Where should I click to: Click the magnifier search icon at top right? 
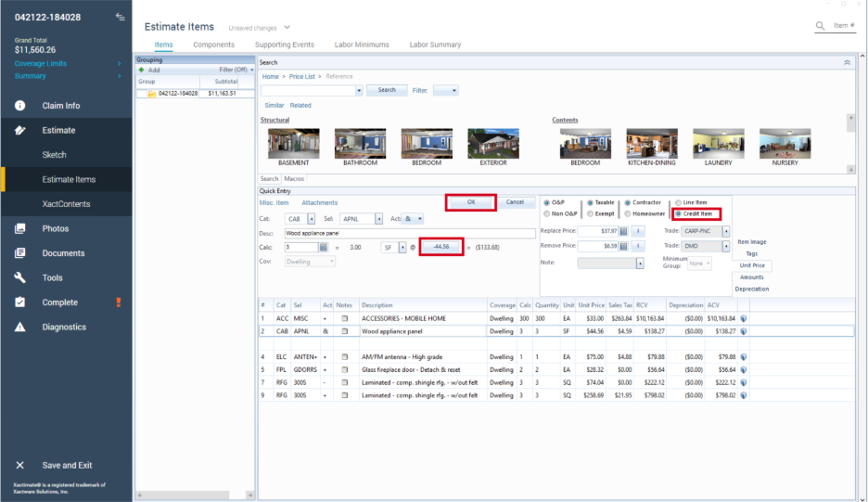[x=821, y=26]
